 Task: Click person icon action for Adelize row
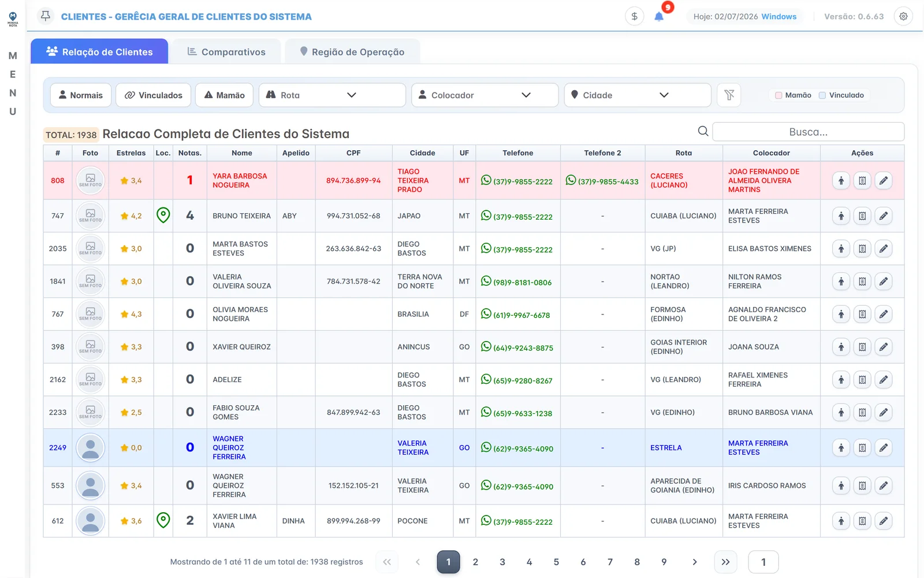pyautogui.click(x=841, y=380)
